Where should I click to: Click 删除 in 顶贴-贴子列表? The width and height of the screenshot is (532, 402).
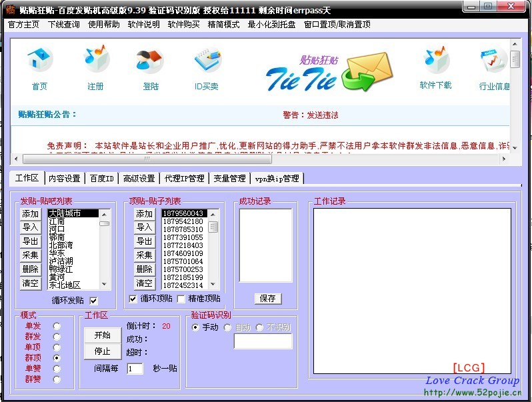pos(145,269)
